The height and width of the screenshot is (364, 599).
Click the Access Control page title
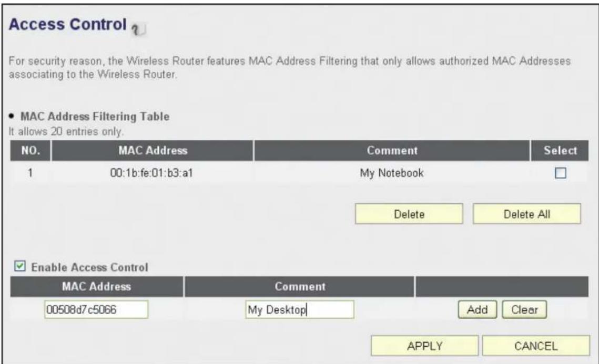click(68, 24)
